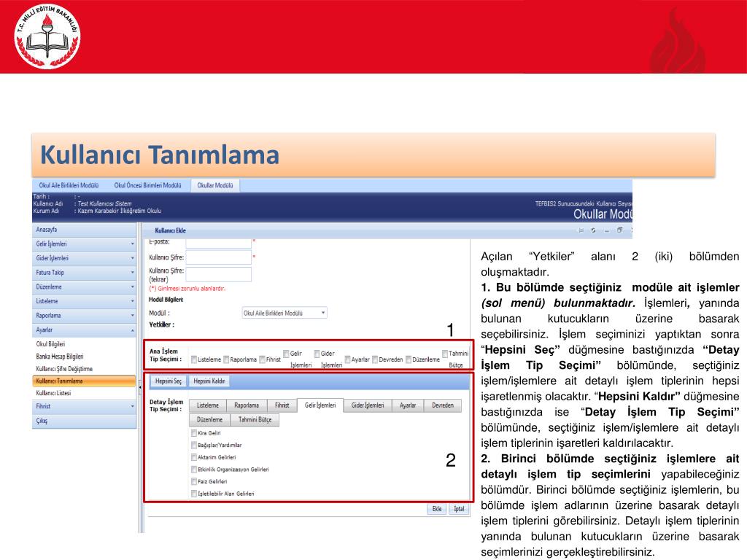Click the minimize icon in Kullanıcı Ekle header
The image size is (747, 560).
[606, 230]
